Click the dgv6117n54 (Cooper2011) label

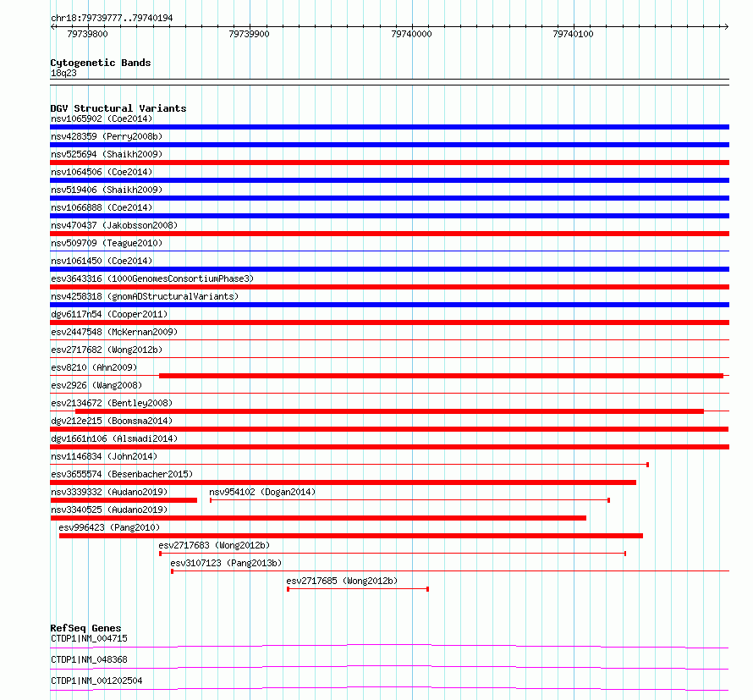(x=109, y=314)
